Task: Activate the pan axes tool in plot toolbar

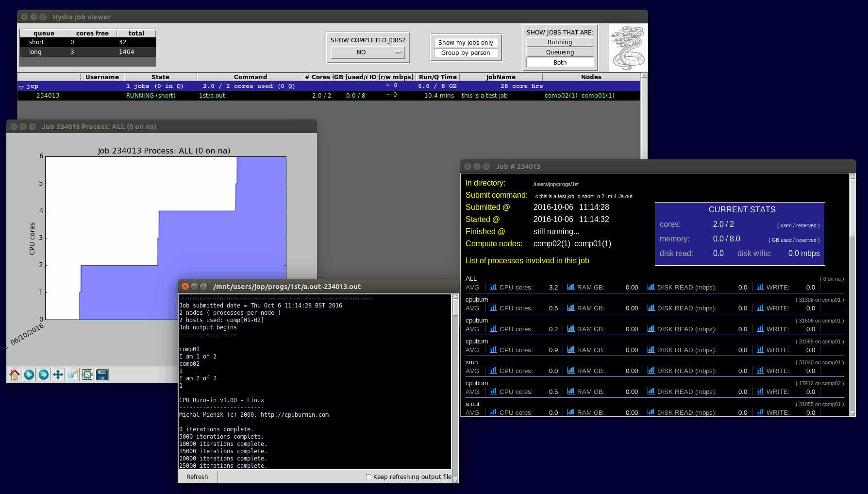Action: click(x=58, y=375)
